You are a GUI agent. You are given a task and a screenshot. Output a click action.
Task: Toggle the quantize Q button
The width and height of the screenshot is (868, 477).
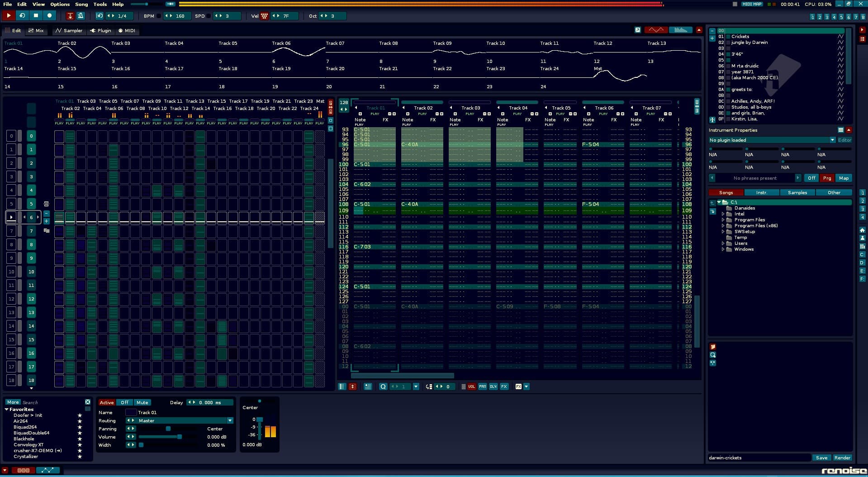(x=383, y=386)
